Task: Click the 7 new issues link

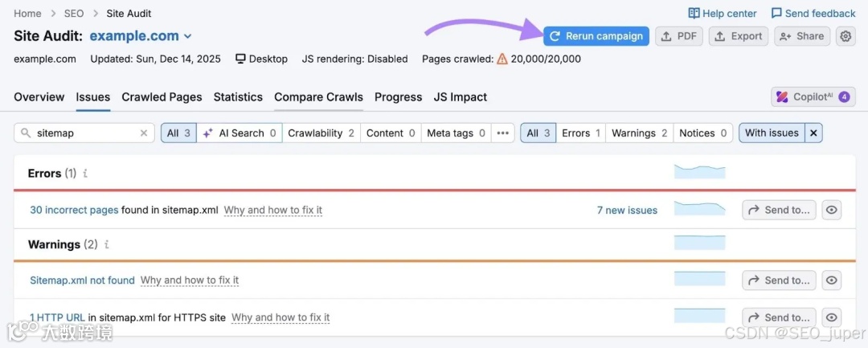Action: point(627,211)
